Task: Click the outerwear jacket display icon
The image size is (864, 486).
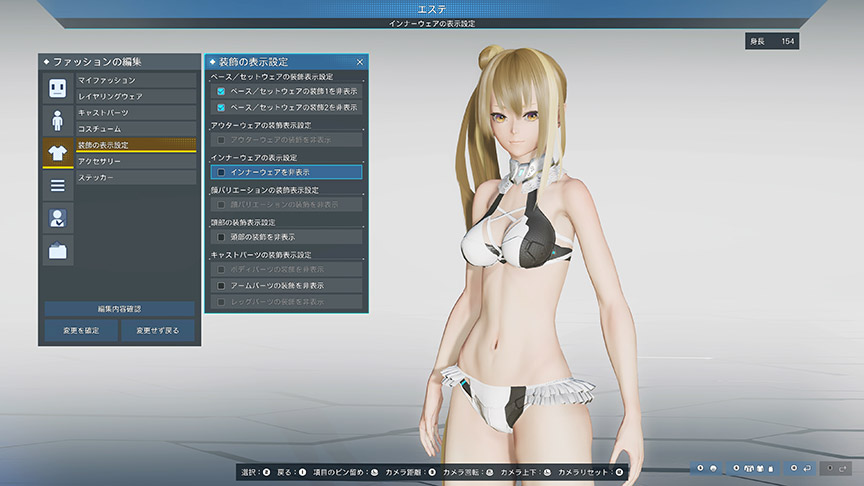Action: pyautogui.click(x=749, y=468)
